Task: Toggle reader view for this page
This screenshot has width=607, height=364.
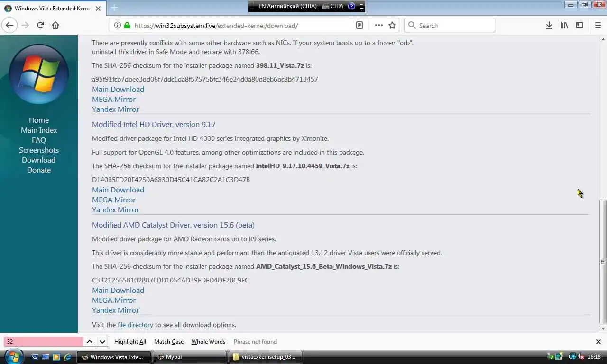Action: 359,26
